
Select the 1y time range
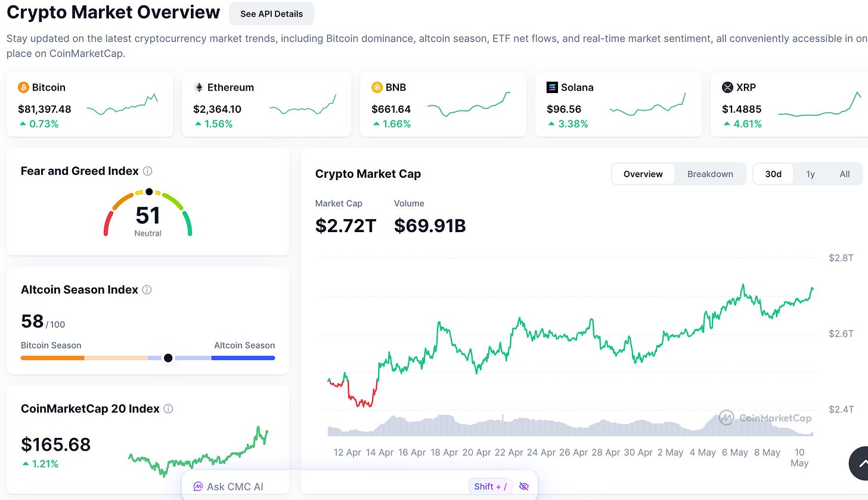pyautogui.click(x=810, y=174)
